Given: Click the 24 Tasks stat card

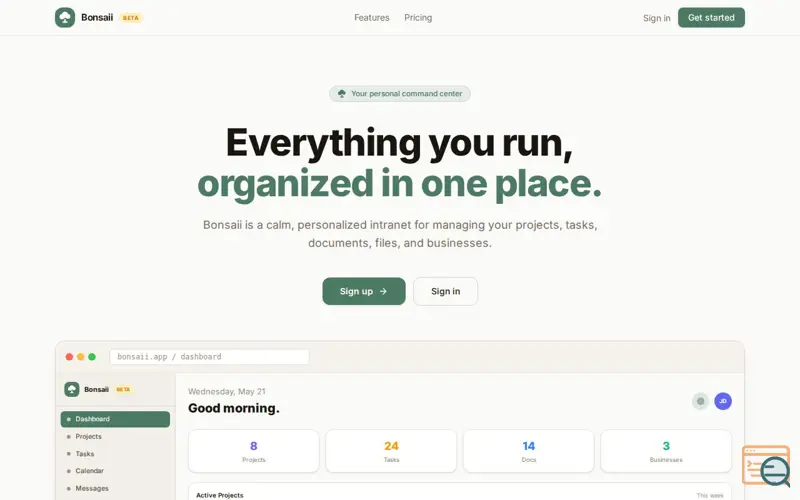Looking at the screenshot, I should point(391,451).
